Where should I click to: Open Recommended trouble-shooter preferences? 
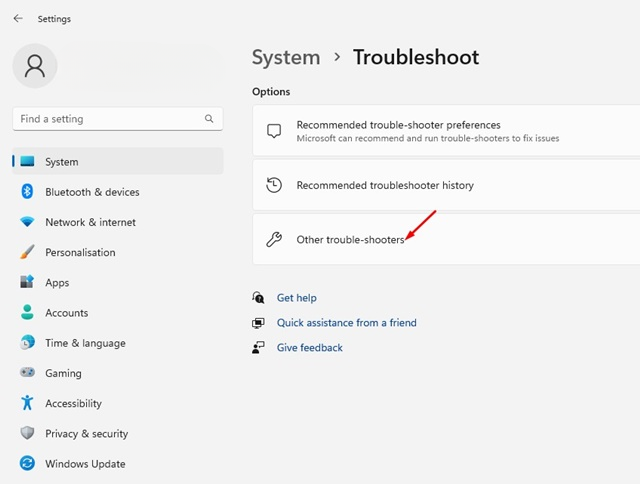(447, 131)
